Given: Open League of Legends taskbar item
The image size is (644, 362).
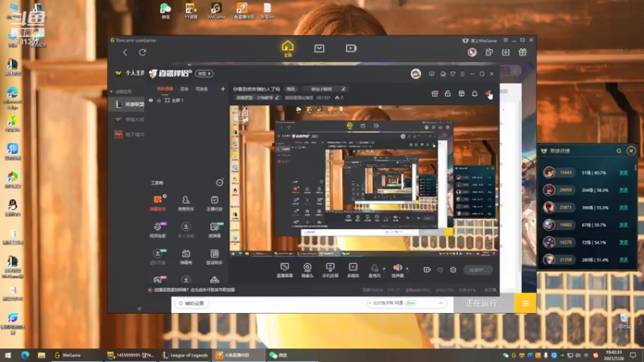Looking at the screenshot, I should coord(185,355).
